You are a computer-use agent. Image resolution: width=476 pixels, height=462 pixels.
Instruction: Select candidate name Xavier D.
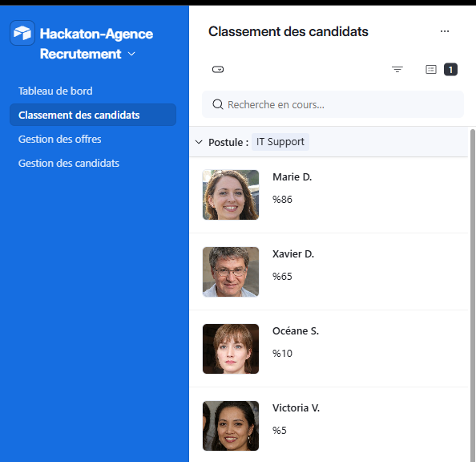(x=293, y=253)
